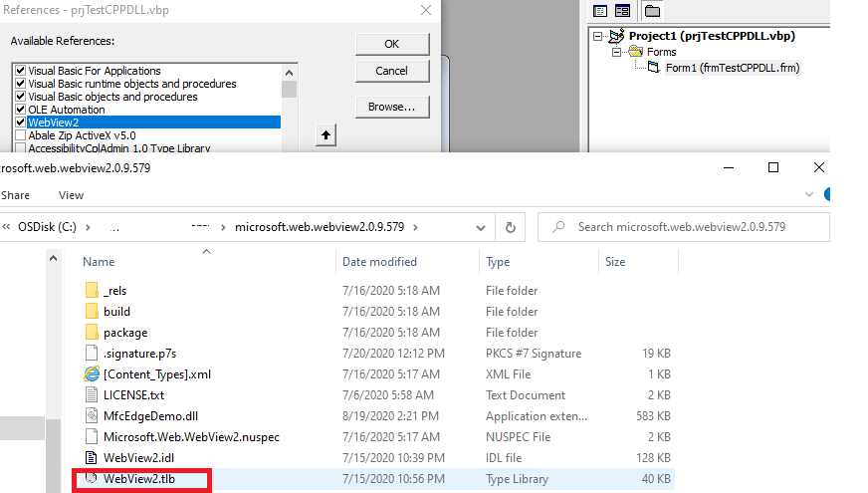Click Cancel in References dialog
The image size is (868, 493).
point(392,71)
